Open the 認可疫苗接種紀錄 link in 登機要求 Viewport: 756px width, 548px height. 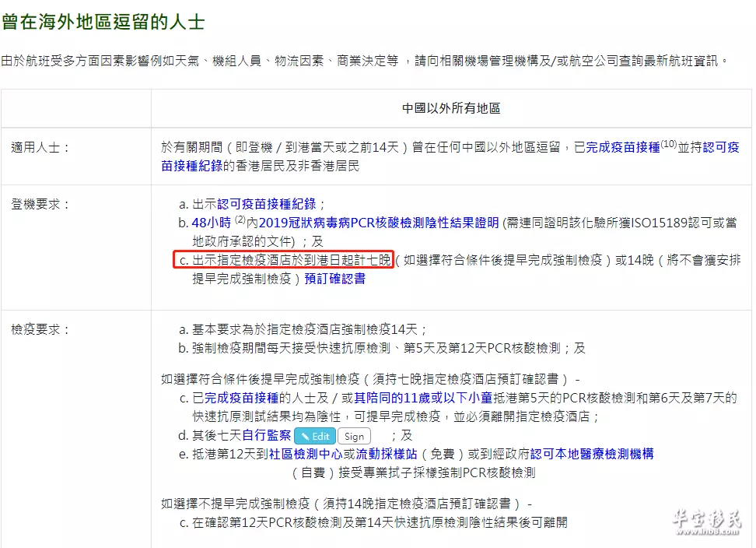[267, 204]
